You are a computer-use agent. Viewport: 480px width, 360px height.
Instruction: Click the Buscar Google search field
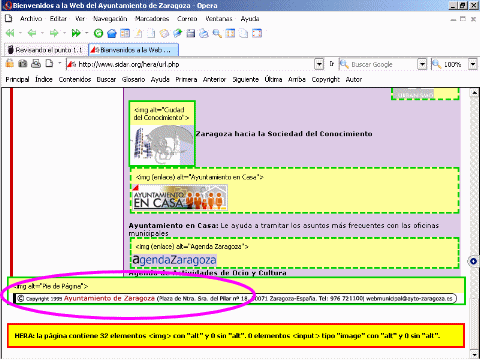pyautogui.click(x=378, y=64)
